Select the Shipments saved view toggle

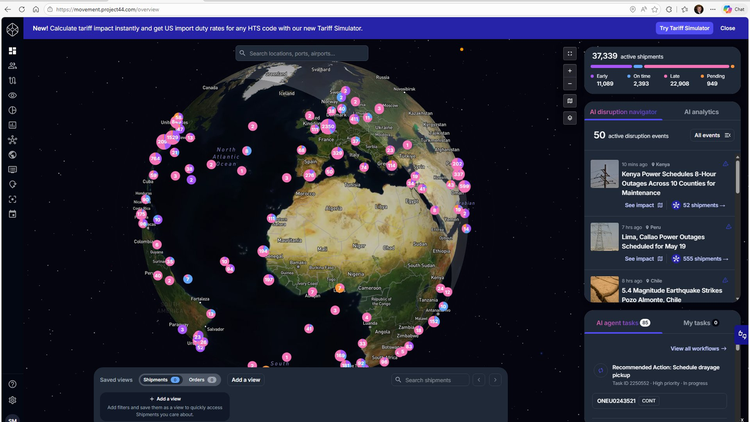click(x=160, y=380)
